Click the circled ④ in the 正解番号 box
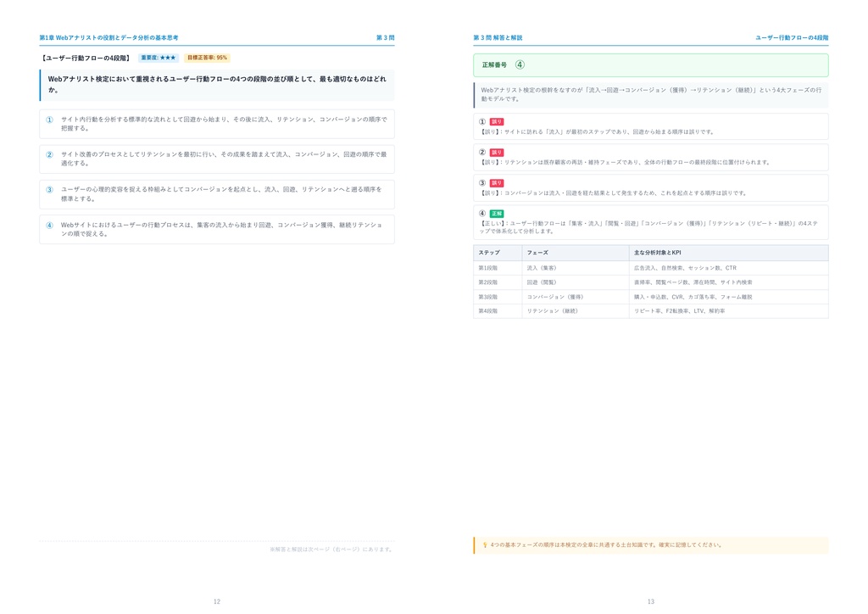 520,64
